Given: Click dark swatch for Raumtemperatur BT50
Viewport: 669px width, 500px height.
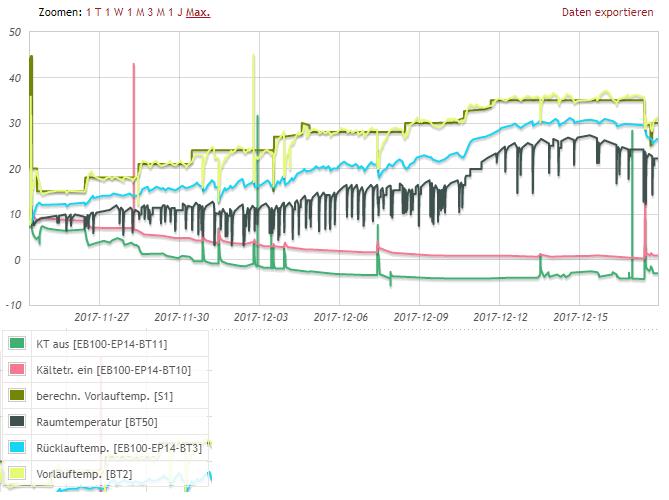Looking at the screenshot, I should [x=17, y=421].
